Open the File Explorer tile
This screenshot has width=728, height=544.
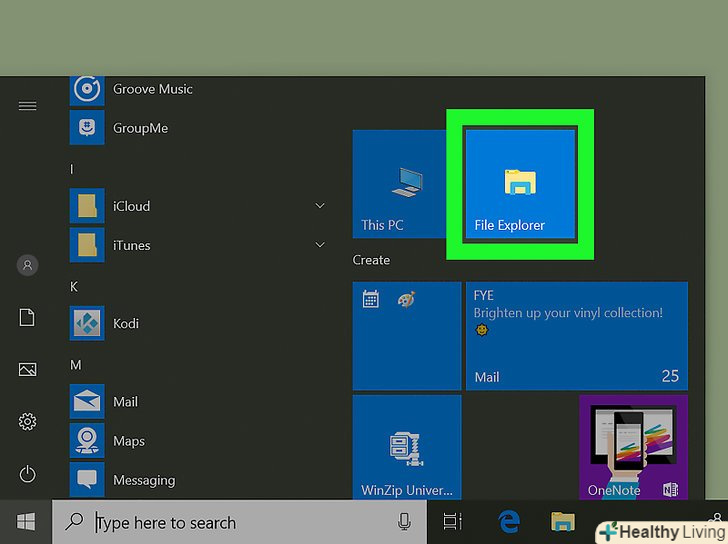pos(519,184)
